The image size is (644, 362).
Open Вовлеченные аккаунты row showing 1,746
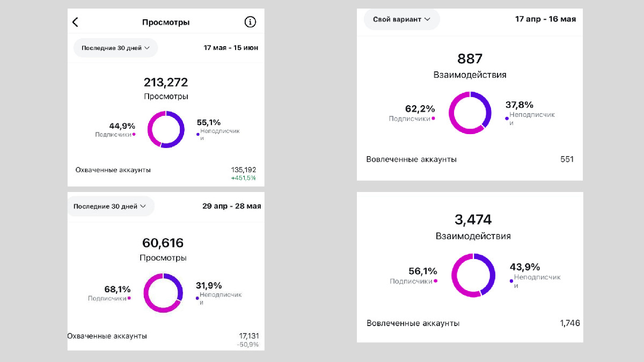[x=473, y=323]
